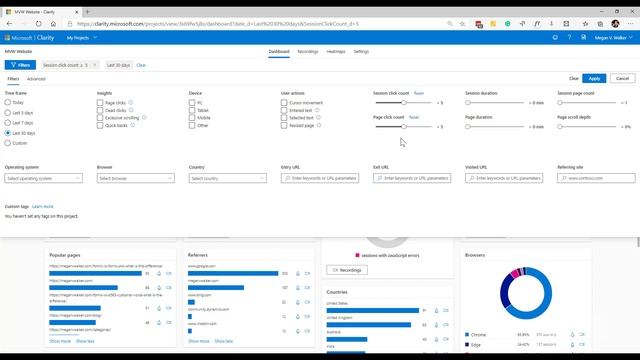The image size is (640, 360).
Task: Click info icon next to Excessive scrolling
Action: pyautogui.click(x=144, y=118)
